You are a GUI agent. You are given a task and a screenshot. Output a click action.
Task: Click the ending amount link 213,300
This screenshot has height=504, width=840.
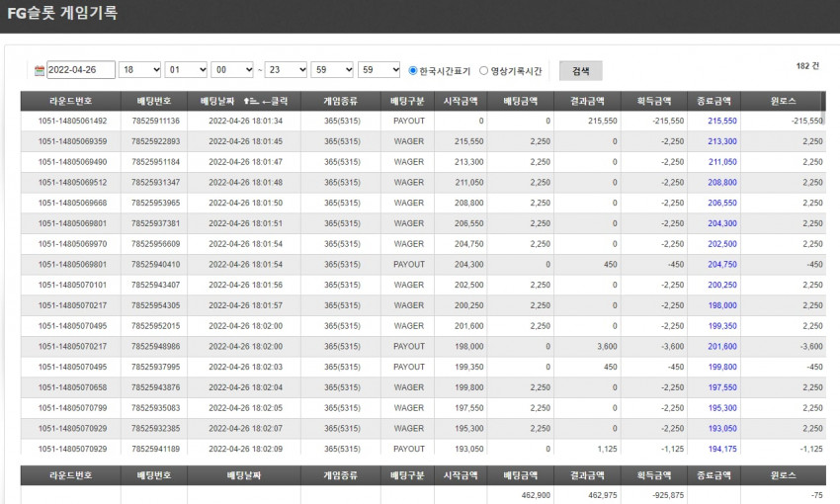point(722,141)
